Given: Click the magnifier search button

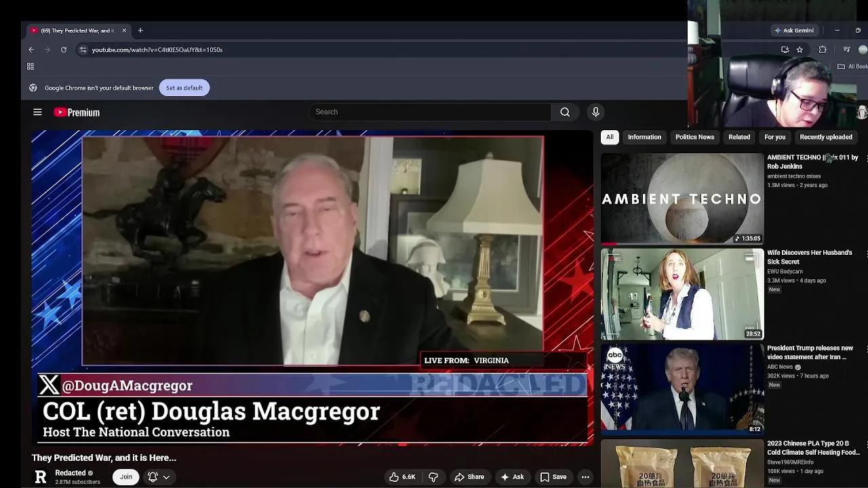Looking at the screenshot, I should [x=565, y=112].
